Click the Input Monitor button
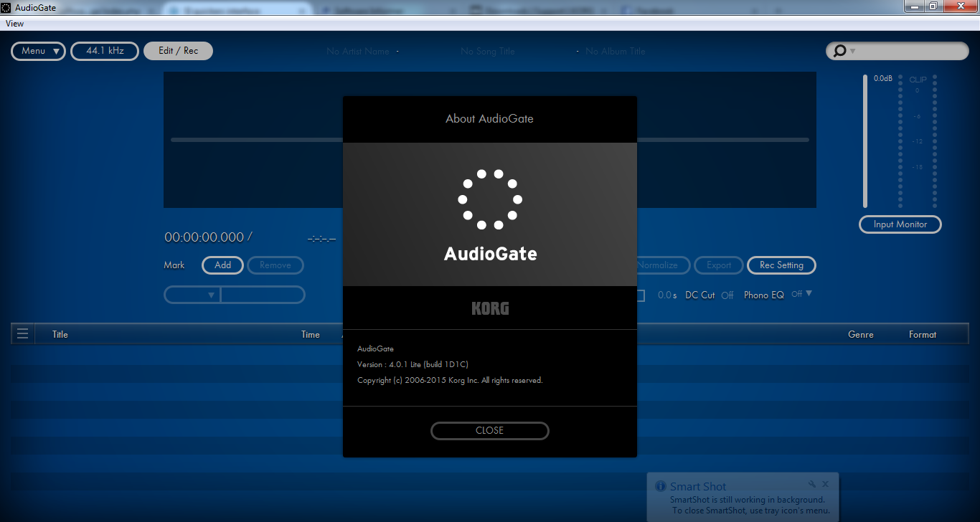This screenshot has height=522, width=980. [x=900, y=224]
